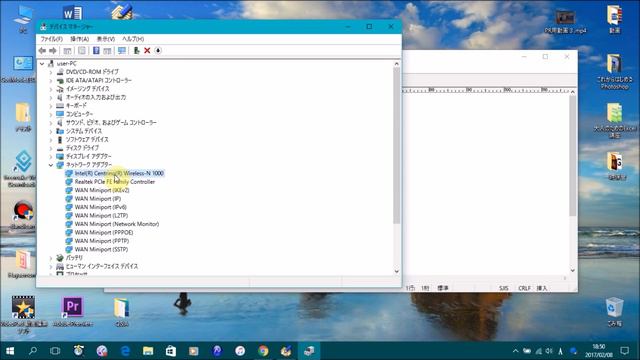
Task: Click the Help (blue question mark) toolbar icon
Action: (x=96, y=51)
